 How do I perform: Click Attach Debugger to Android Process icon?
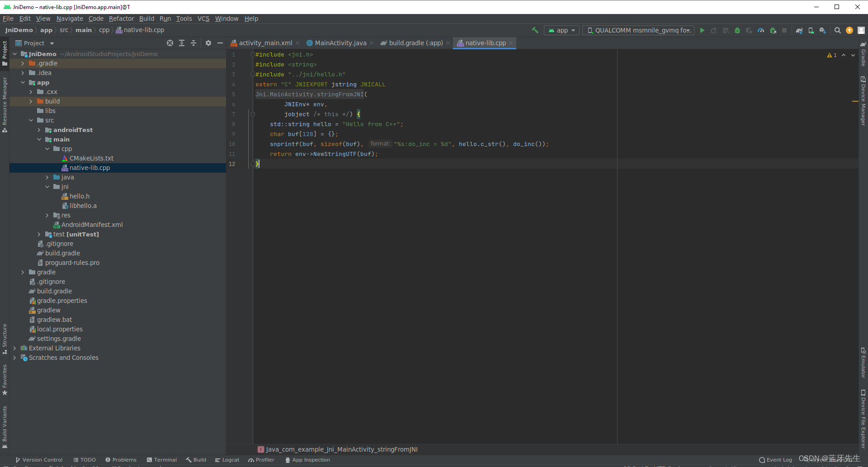773,30
